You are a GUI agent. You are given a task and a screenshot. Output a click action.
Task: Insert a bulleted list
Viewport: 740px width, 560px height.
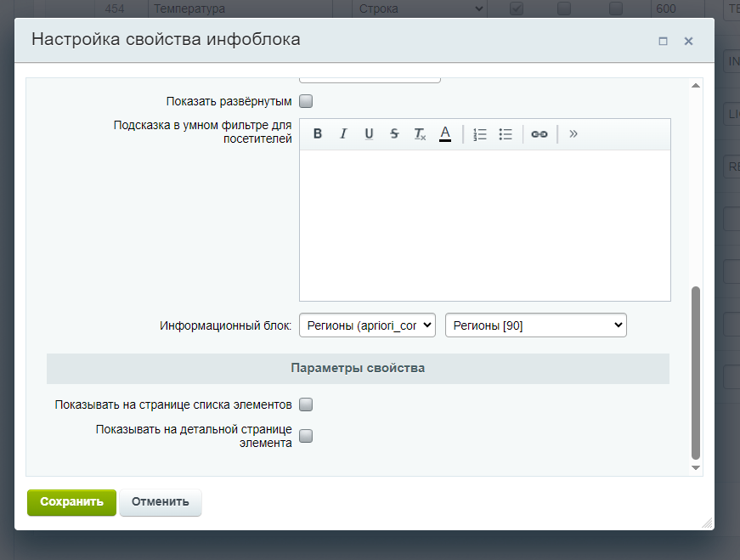pos(506,134)
